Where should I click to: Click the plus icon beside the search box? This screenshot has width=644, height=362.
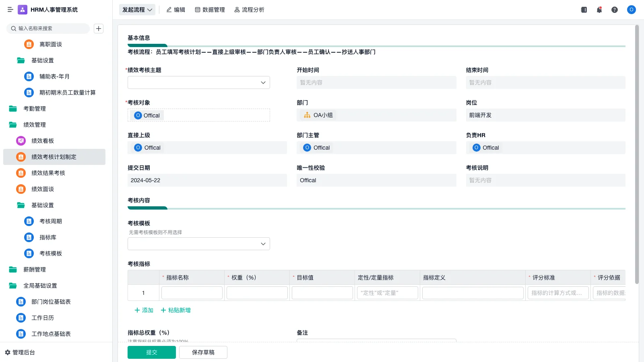pos(99,28)
